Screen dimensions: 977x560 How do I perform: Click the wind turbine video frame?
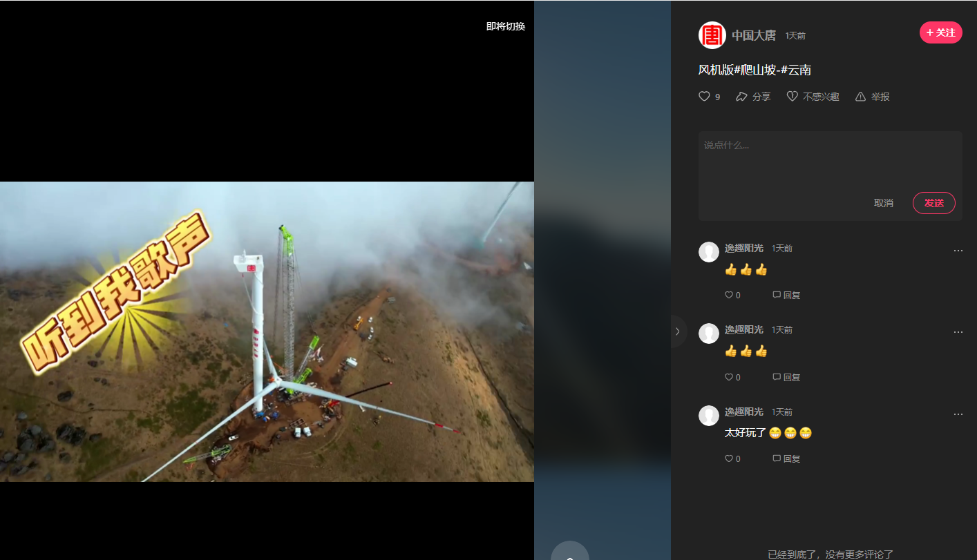pyautogui.click(x=267, y=331)
